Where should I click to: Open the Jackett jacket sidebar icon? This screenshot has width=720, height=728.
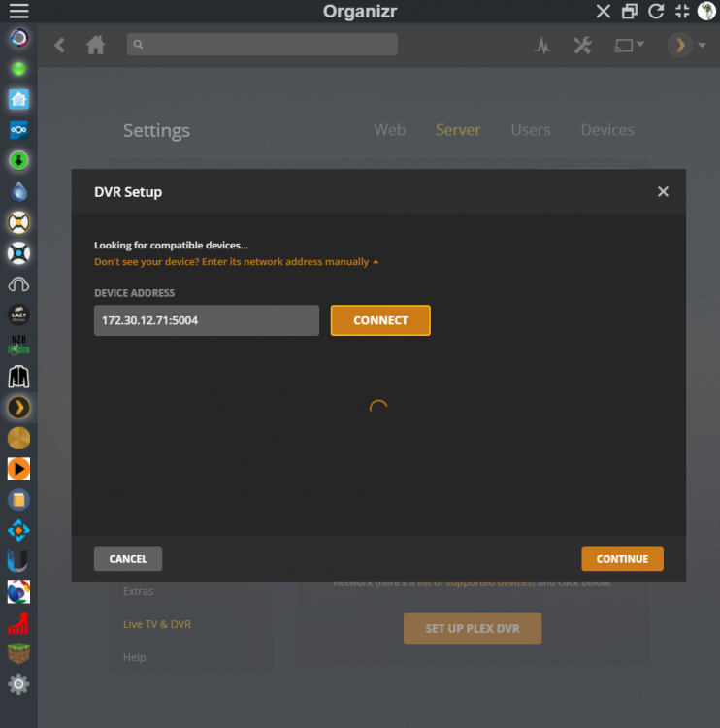19,377
